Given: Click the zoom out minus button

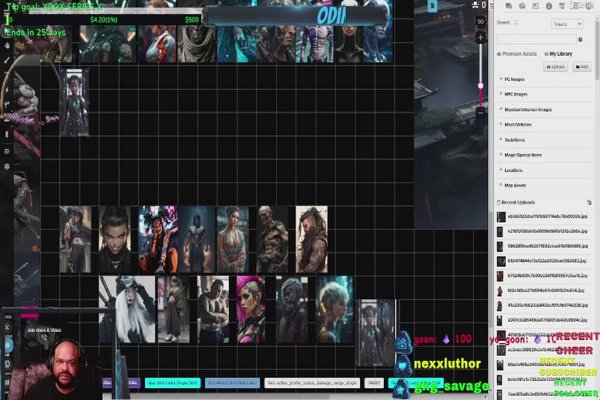Looking at the screenshot, I should click(x=481, y=112).
